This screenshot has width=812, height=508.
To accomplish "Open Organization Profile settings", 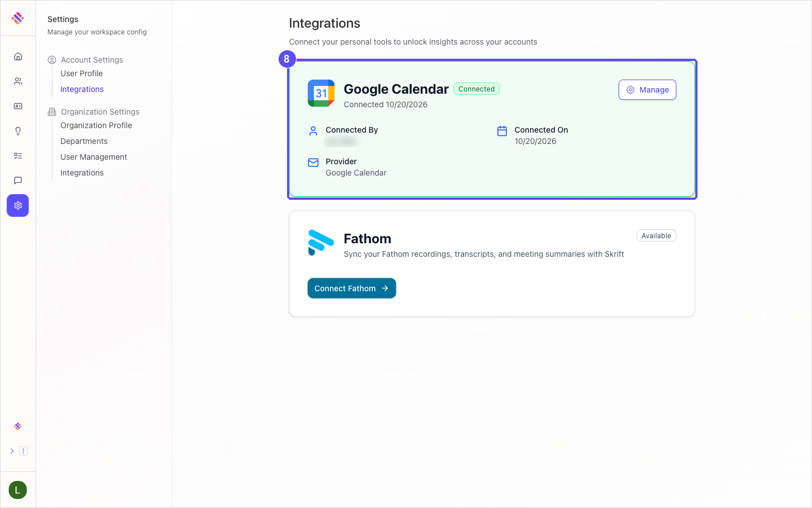I will (x=96, y=125).
